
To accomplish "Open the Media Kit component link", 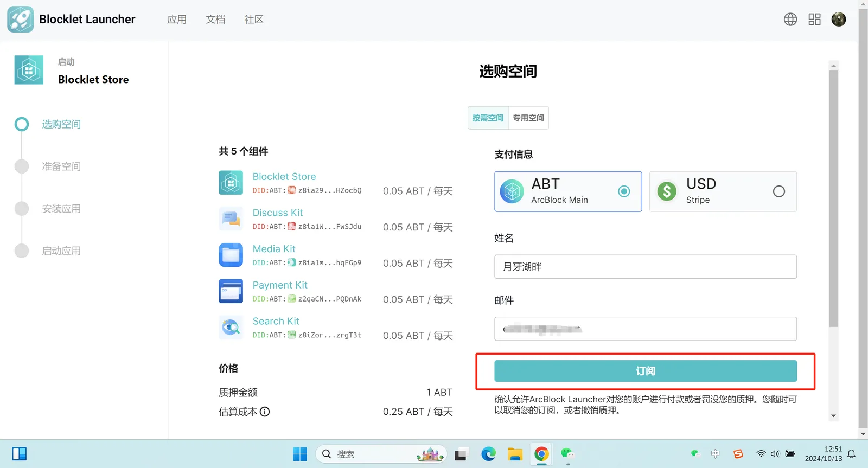I will (x=274, y=249).
